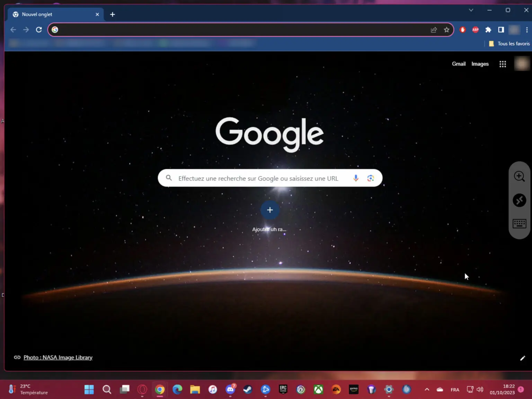Show the on-screen keyboard from the side strip
The image size is (532, 399).
(519, 223)
